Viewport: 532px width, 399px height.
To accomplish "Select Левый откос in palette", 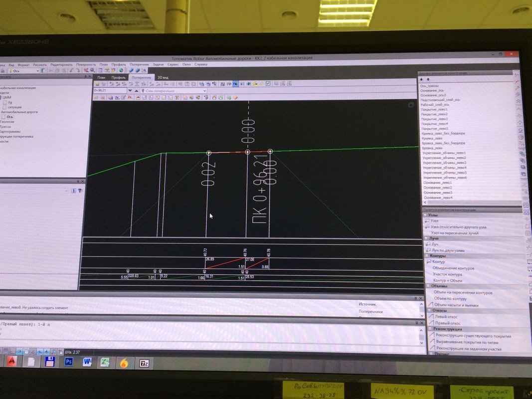I will 446,317.
